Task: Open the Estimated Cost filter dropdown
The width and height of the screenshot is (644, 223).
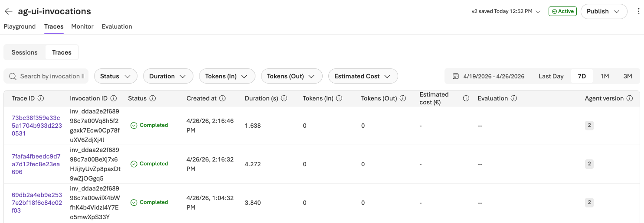Action: (x=363, y=76)
